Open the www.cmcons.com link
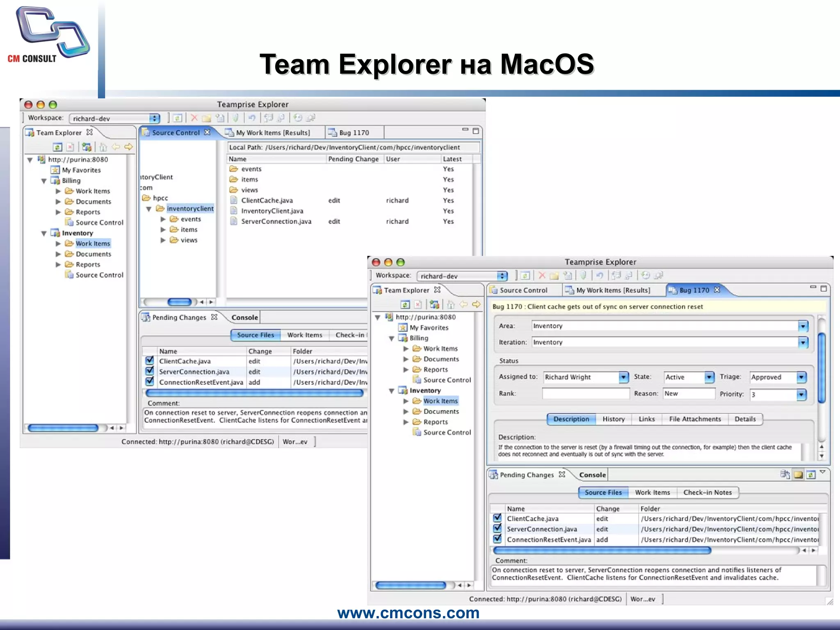Screen dimensions: 840x630 408,613
